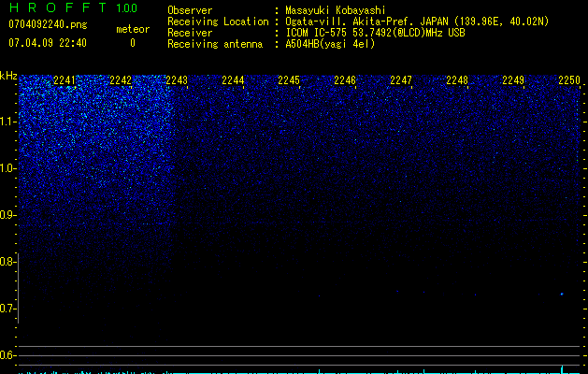
Task: Click the HROFFT 1.0.0 title text
Action: [x=73, y=7]
